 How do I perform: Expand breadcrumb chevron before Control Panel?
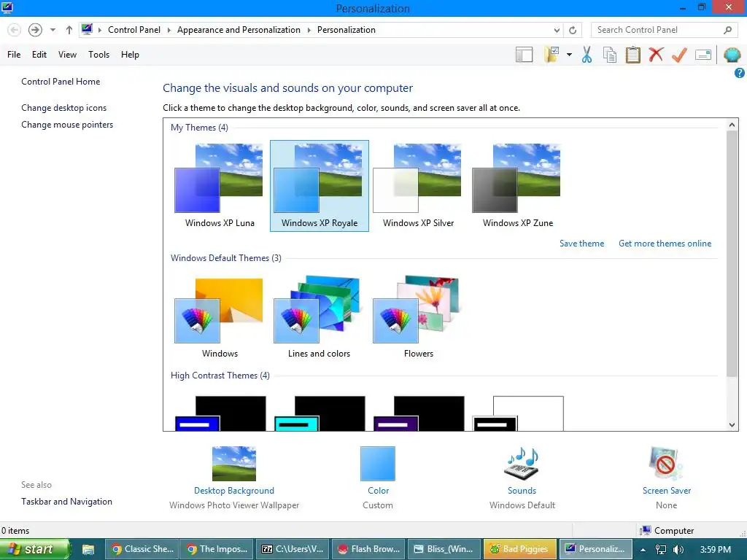pyautogui.click(x=99, y=30)
